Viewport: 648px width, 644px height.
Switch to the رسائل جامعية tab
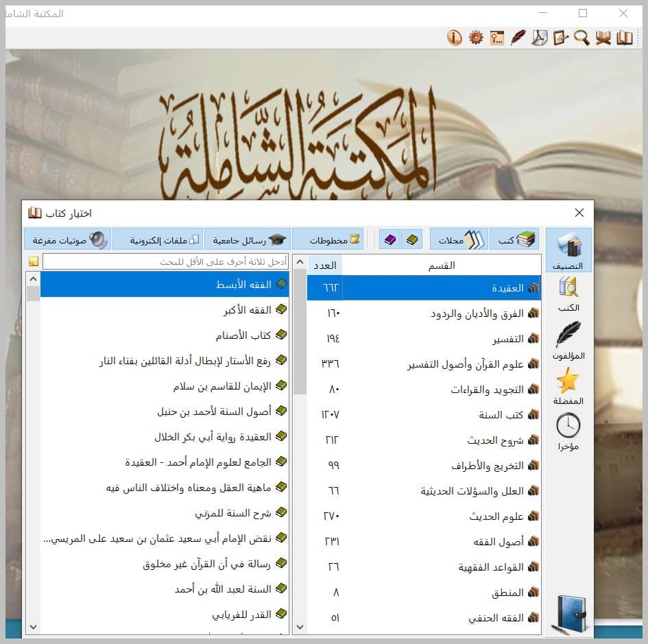[248, 239]
